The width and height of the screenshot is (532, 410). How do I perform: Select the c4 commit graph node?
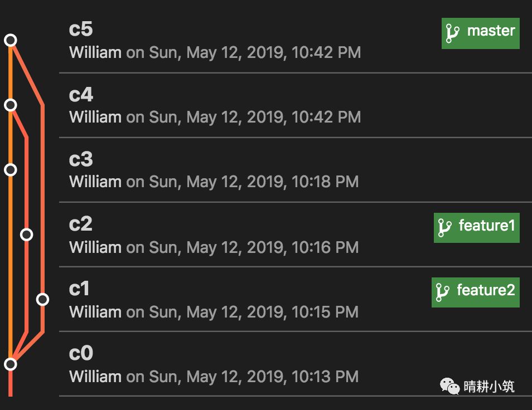[x=11, y=105]
